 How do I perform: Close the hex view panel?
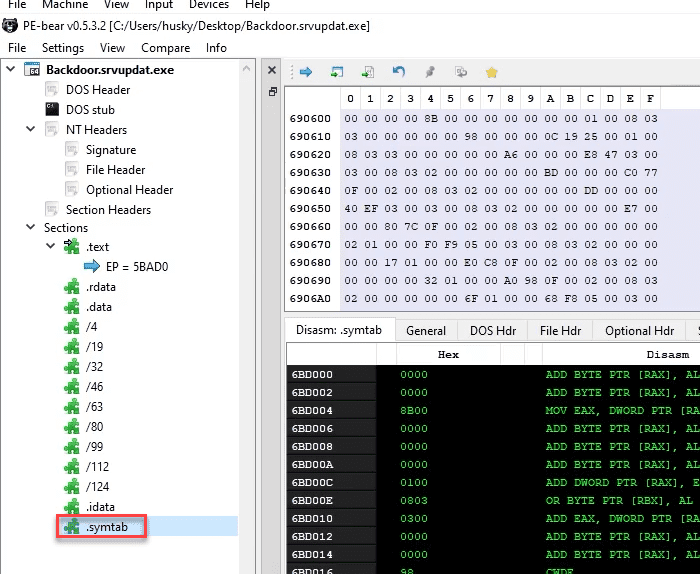pyautogui.click(x=273, y=72)
